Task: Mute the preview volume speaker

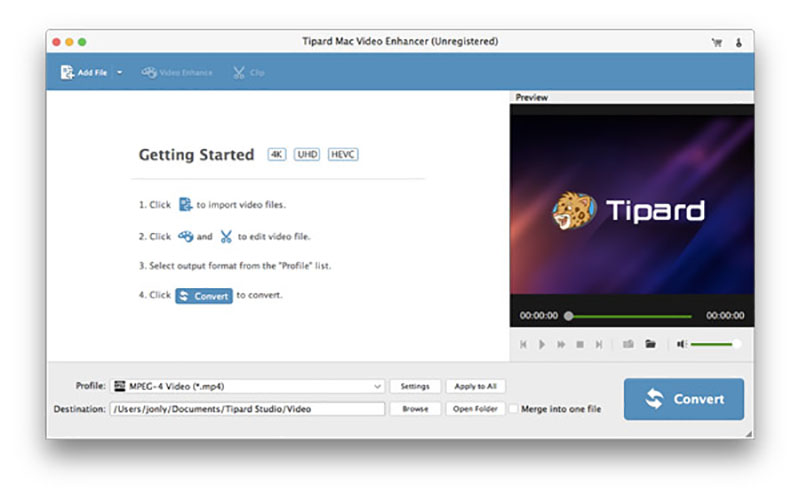Action: tap(681, 344)
